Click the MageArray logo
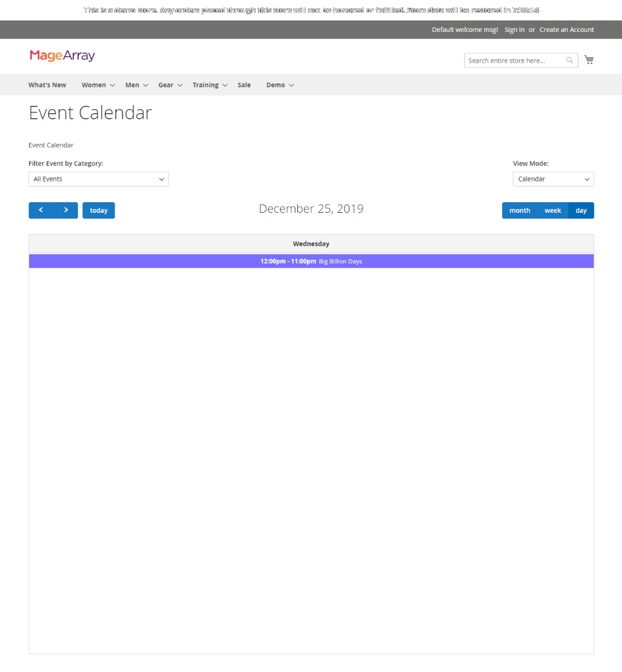The height and width of the screenshot is (672, 622). [62, 56]
